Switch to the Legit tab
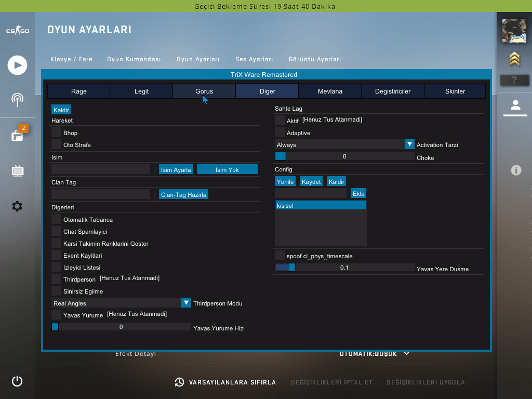This screenshot has width=532, height=399. pos(141,91)
